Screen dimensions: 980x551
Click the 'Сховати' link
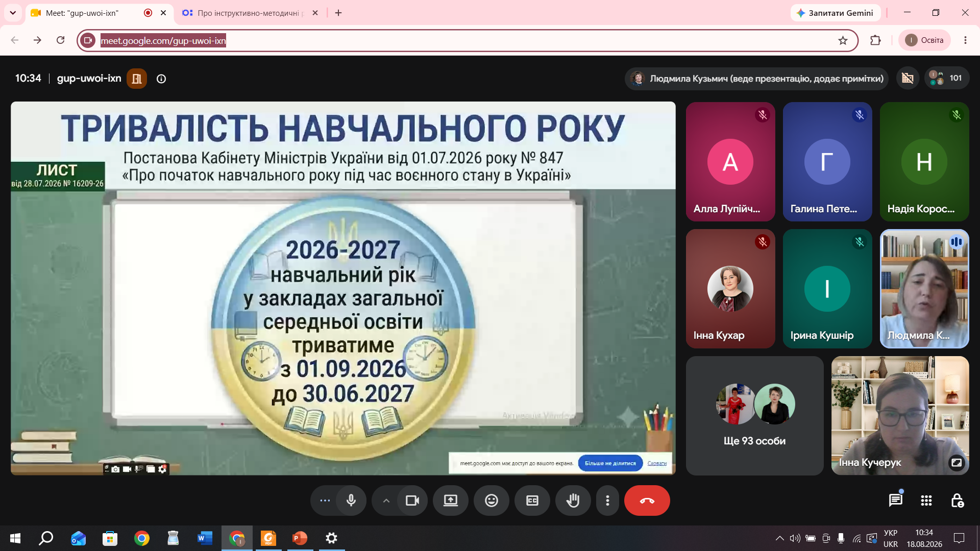coord(657,463)
